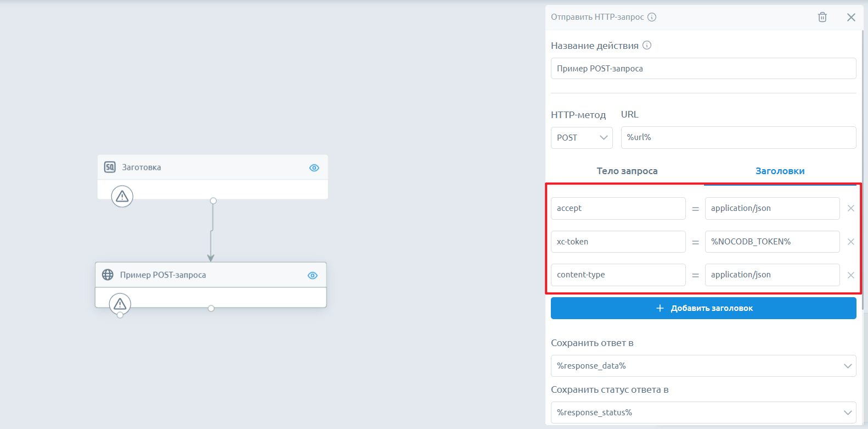Open info tooltip beside 'Название действия'
Viewport: 868px width, 429px height.
[647, 46]
